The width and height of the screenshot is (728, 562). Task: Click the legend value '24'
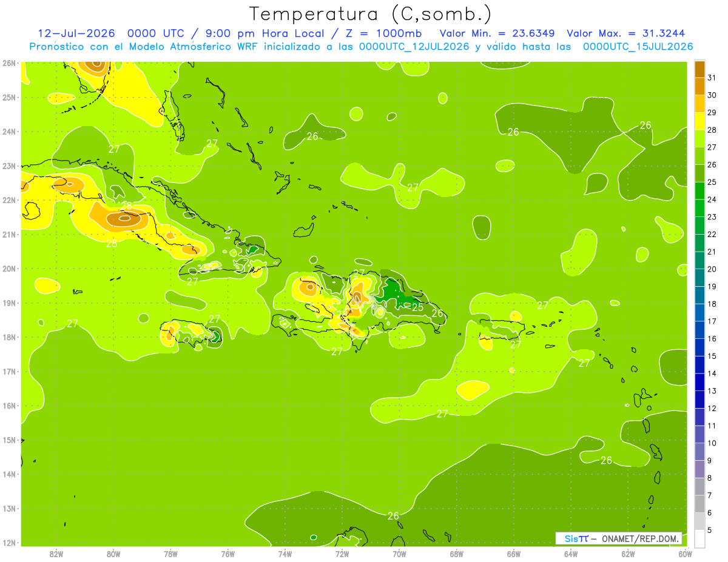click(712, 199)
